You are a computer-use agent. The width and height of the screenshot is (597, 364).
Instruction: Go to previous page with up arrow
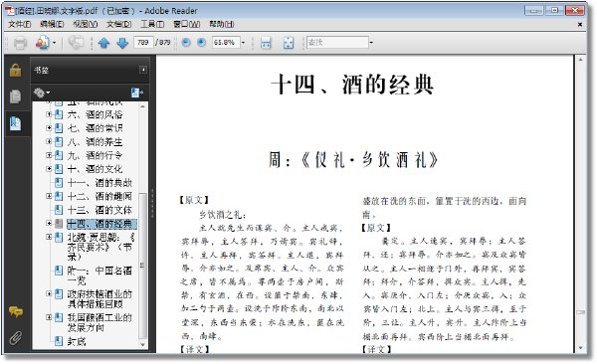tap(103, 43)
